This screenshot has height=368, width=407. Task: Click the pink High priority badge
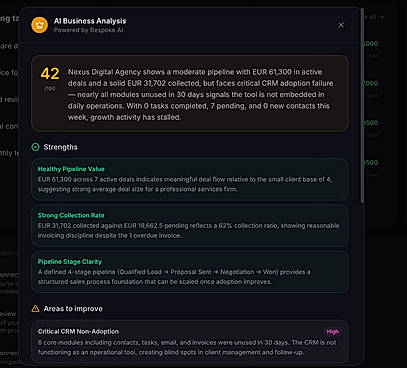point(332,332)
